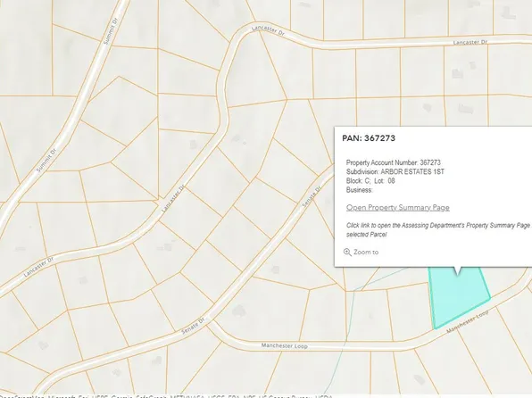This screenshot has height=398, width=532.
Task: Click the Business: field line
Action: click(360, 190)
